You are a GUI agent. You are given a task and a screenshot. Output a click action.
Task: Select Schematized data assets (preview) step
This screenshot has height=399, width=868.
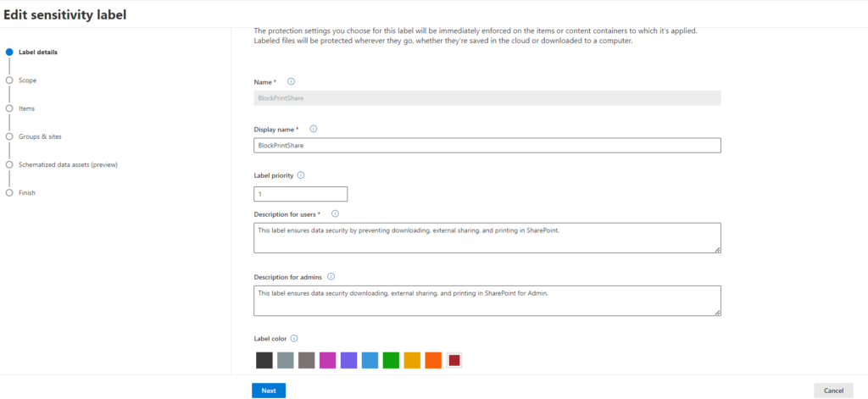(68, 164)
